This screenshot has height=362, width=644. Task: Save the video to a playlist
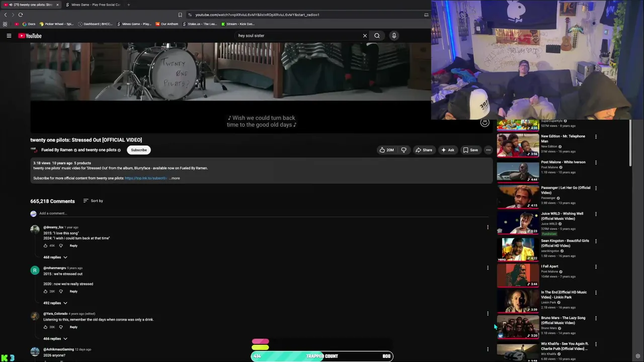click(x=470, y=150)
